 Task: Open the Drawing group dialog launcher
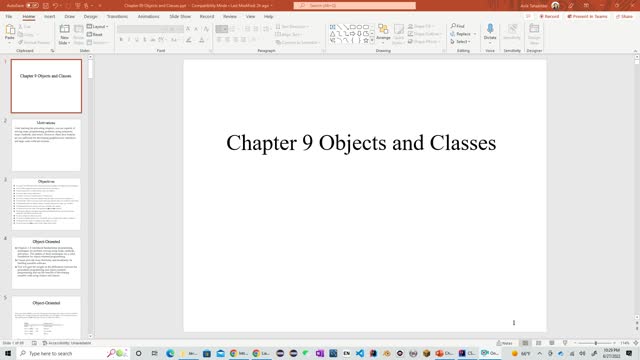(444, 51)
